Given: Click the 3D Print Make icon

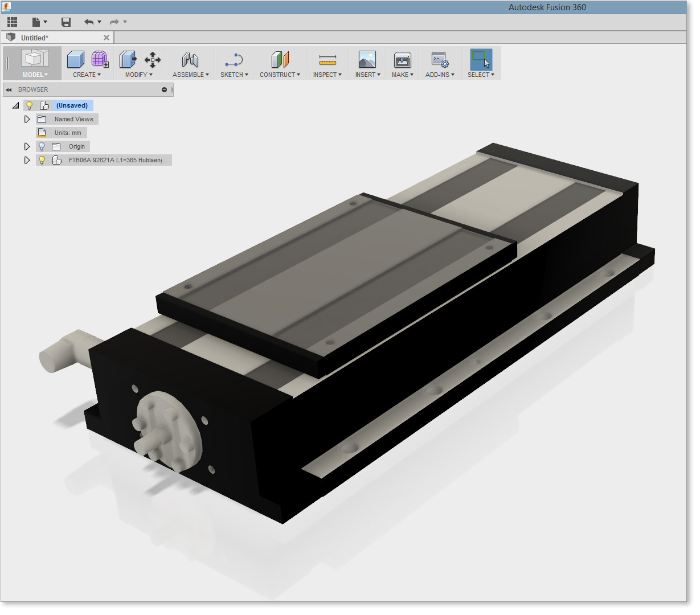Looking at the screenshot, I should 402,60.
